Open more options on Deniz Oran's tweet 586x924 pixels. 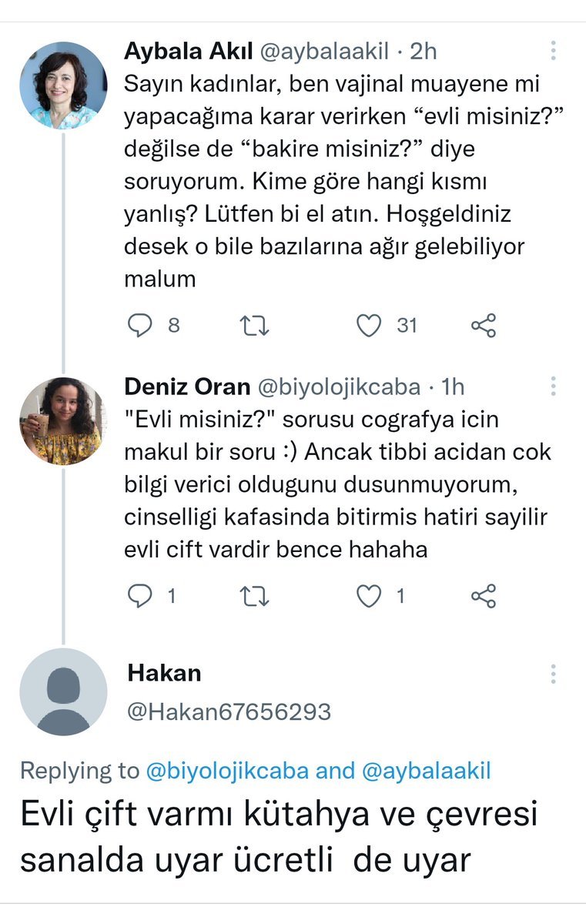tap(554, 386)
